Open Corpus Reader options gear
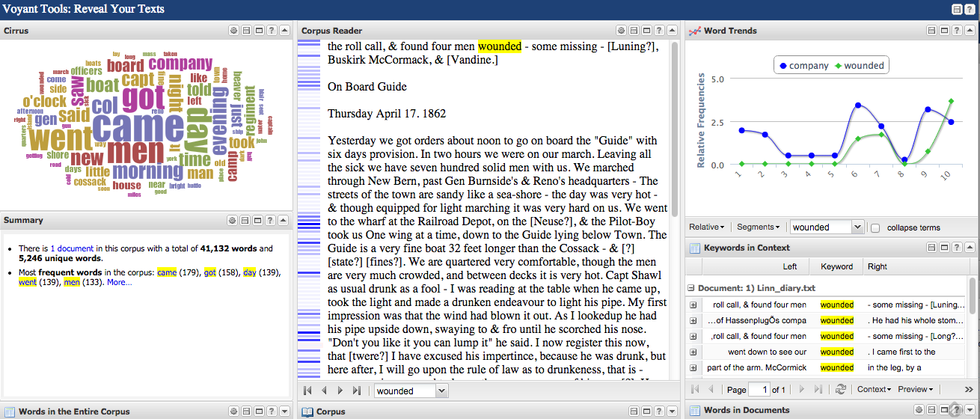Image resolution: width=980 pixels, height=419 pixels. point(621,31)
